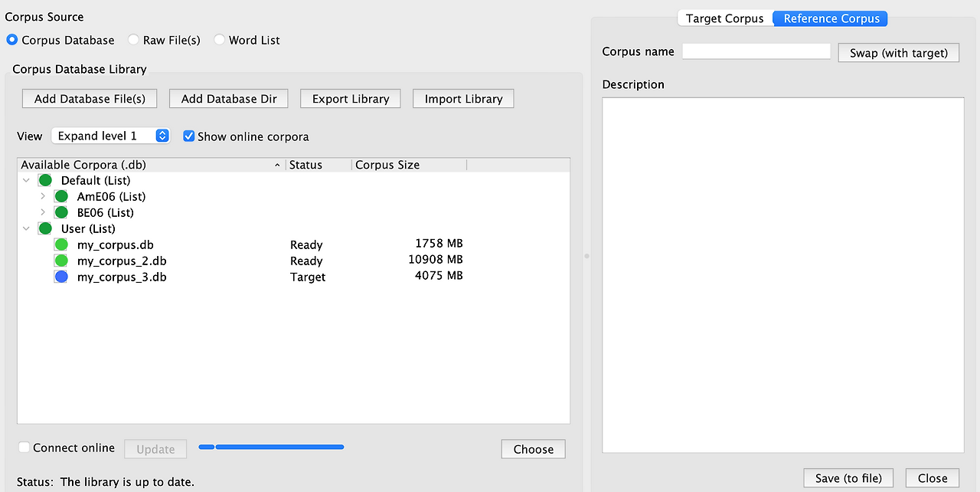Click the blue target dot beside my_corpus_3.db
This screenshot has height=492, width=980.
[61, 277]
